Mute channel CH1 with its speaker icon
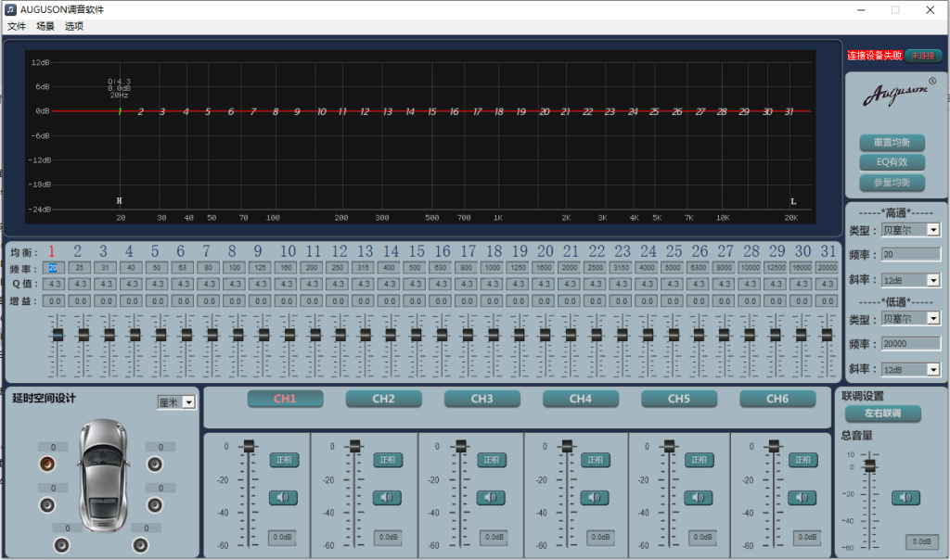Viewport: 950px width, 560px height. point(283,498)
